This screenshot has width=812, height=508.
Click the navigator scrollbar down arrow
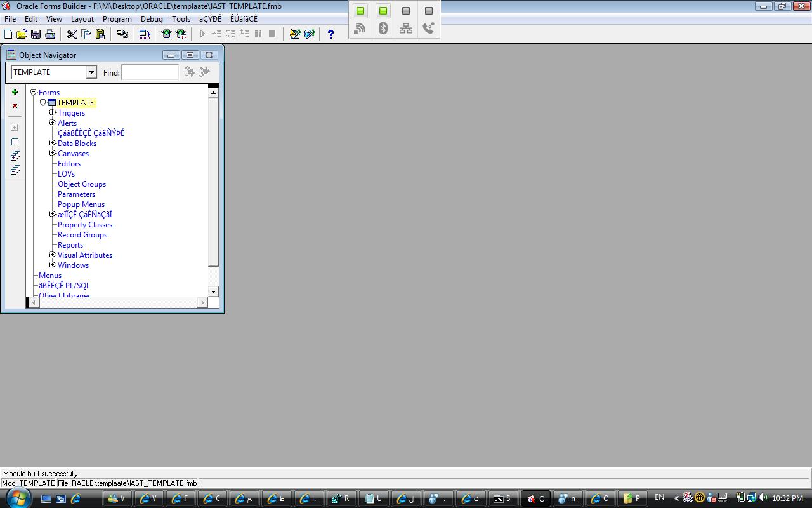(213, 291)
